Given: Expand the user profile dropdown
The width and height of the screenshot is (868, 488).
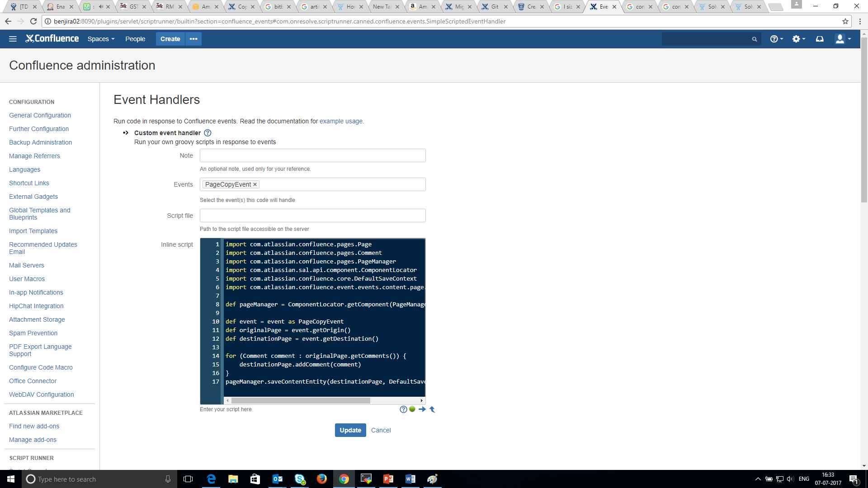Looking at the screenshot, I should (x=843, y=39).
